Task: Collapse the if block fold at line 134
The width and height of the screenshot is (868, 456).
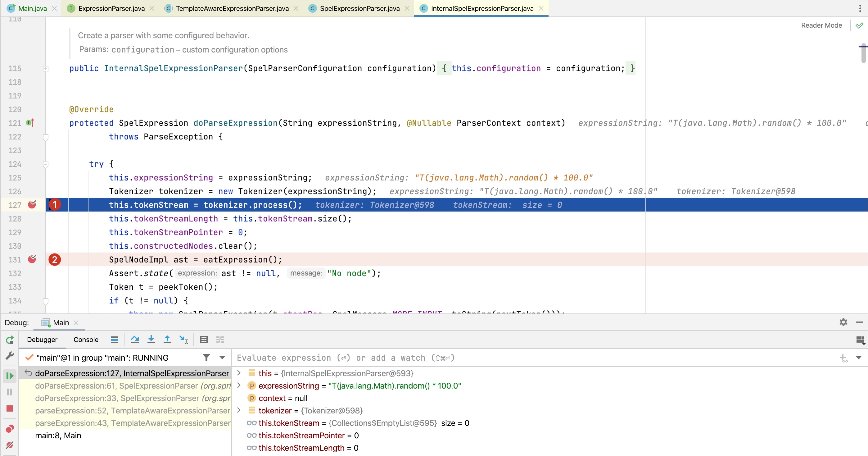Action: click(x=46, y=301)
